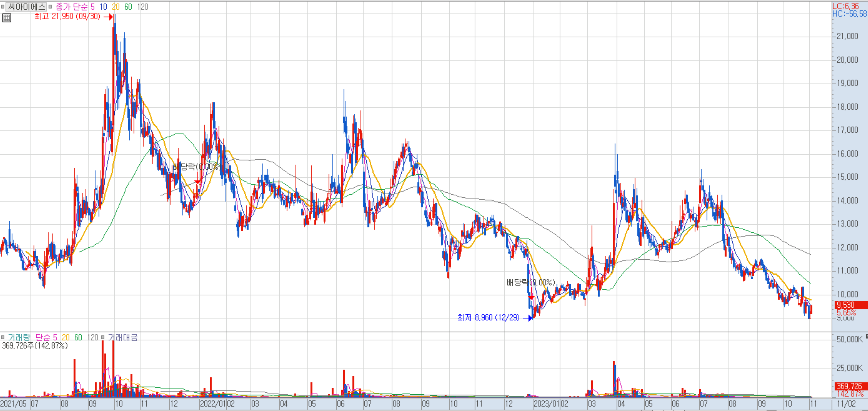Select the price 10-day moving average label
Screen dimensions: 868x411
[103, 7]
